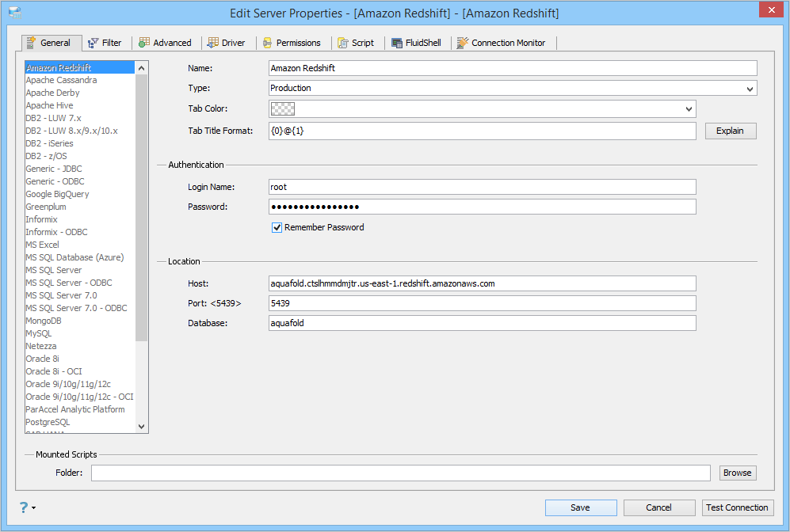Click into the Host input field
The width and height of the screenshot is (790, 532).
(482, 283)
